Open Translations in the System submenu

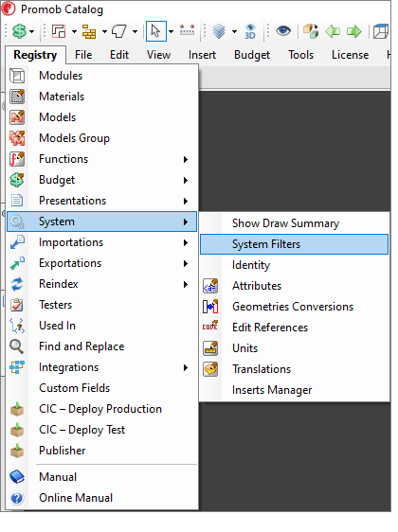click(x=294, y=369)
